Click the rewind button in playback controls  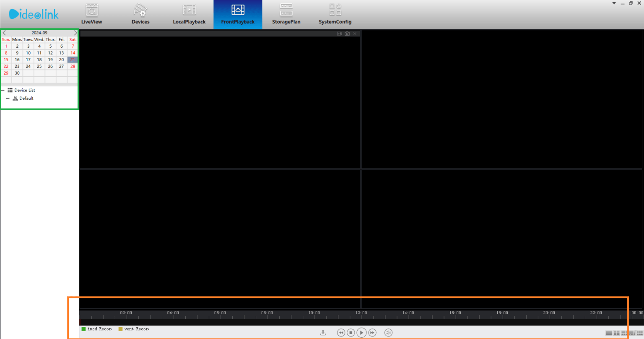click(341, 333)
